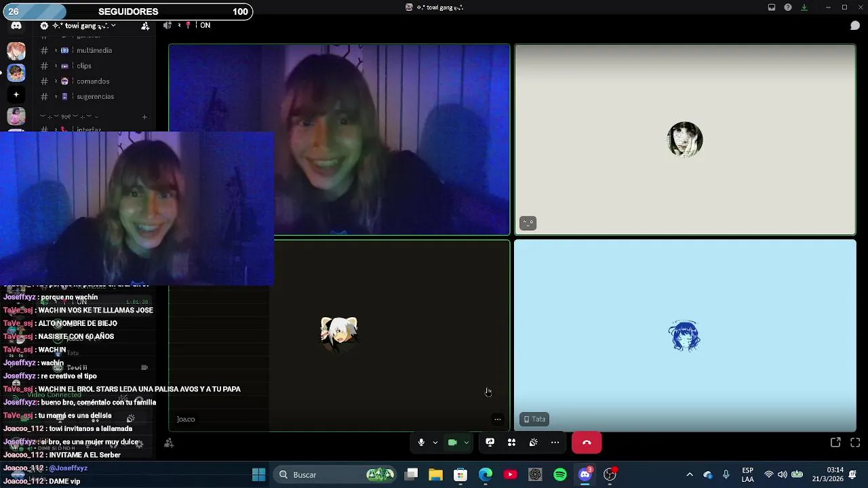The width and height of the screenshot is (868, 488).
Task: Select the black star server icon
Action: (16, 95)
